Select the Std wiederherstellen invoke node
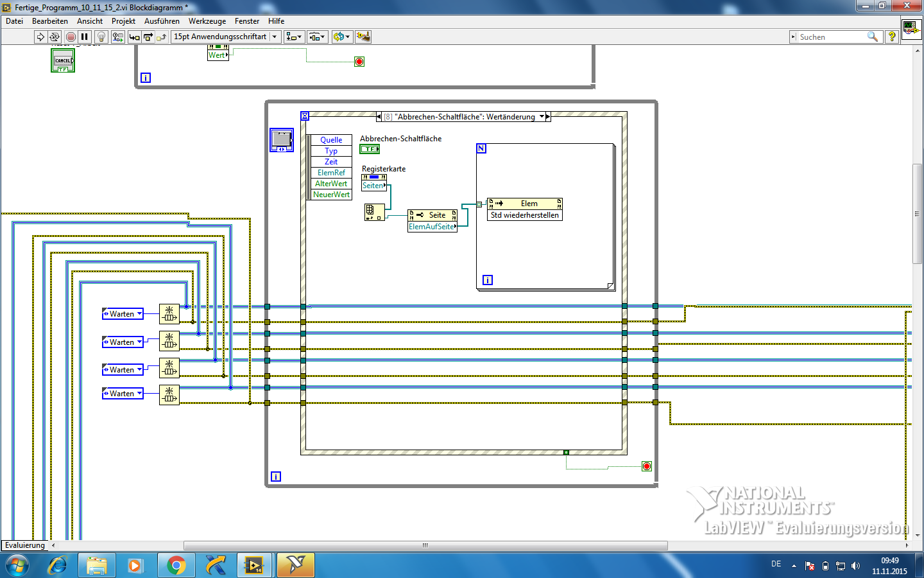The image size is (924, 578). (524, 215)
